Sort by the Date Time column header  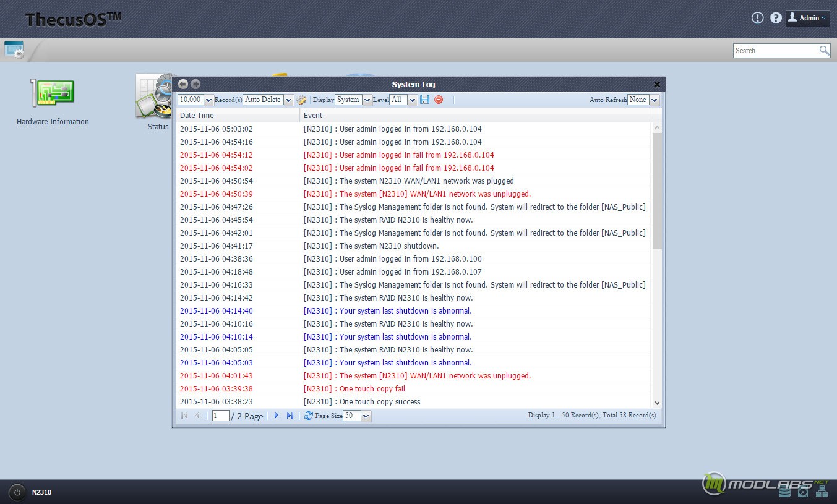(238, 115)
